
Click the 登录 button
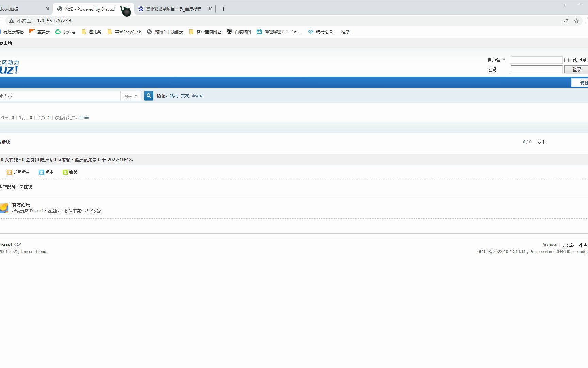[x=576, y=70]
